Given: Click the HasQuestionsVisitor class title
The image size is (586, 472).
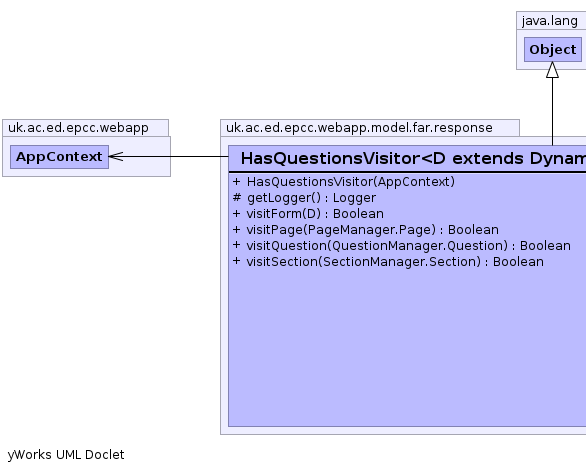Looking at the screenshot, I should tap(413, 158).
